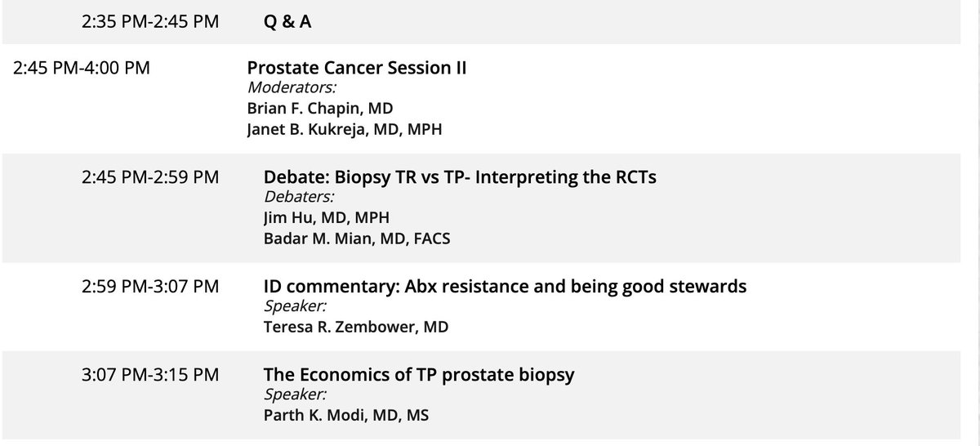The image size is (980, 446).
Task: Select the 2:45 PM-2:59 PM time slot
Action: coord(150,177)
